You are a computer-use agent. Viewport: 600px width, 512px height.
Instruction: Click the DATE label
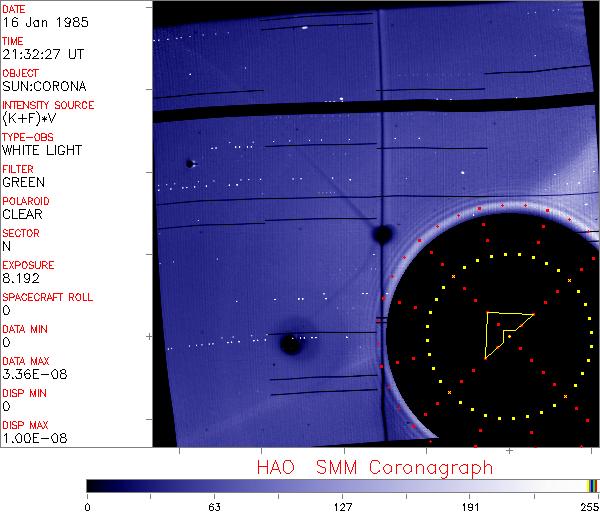pos(14,9)
